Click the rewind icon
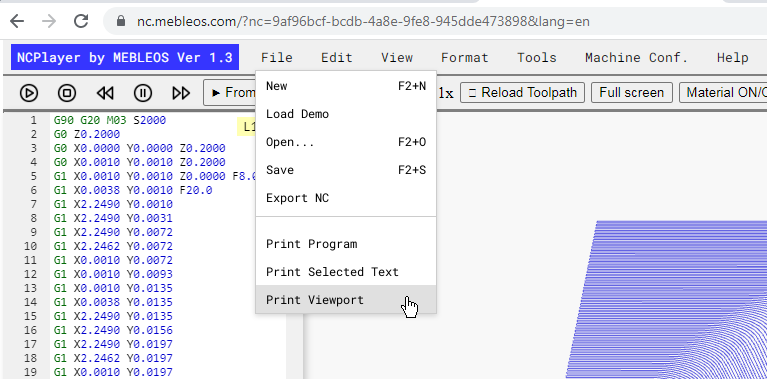Screen dimensions: 767x379 tap(105, 93)
